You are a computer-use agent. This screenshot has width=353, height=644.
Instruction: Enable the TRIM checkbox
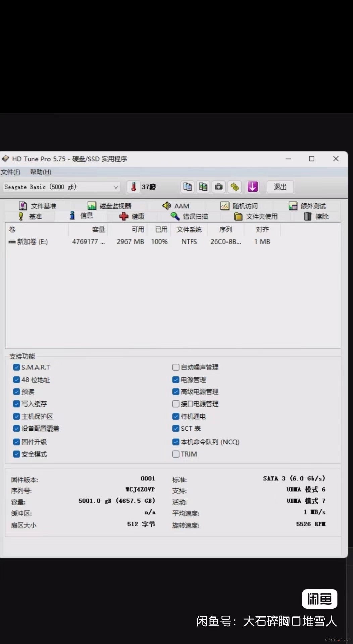coord(176,454)
